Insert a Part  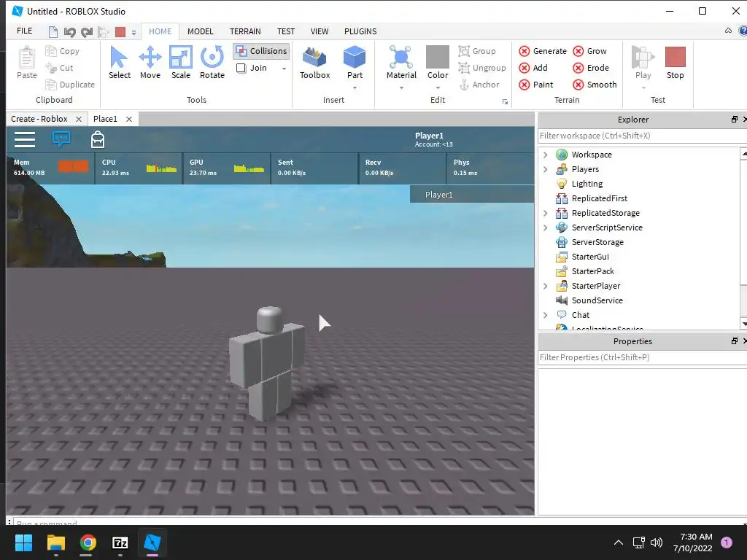pos(355,63)
